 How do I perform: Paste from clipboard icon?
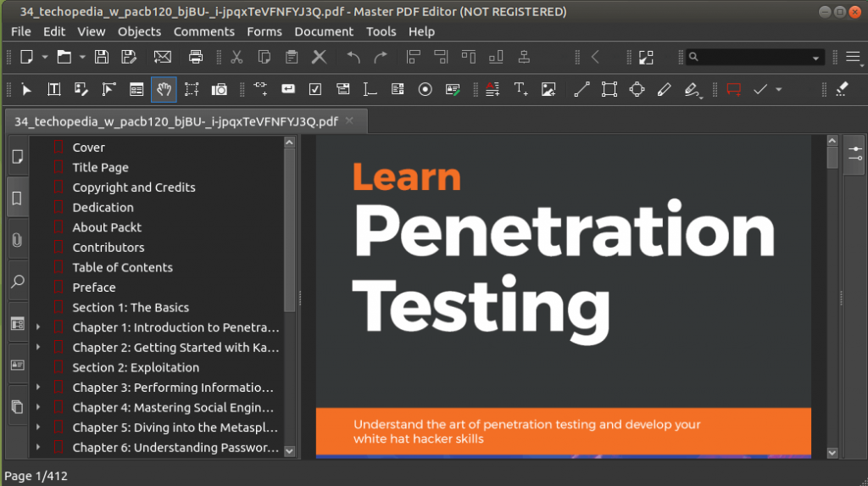[292, 57]
